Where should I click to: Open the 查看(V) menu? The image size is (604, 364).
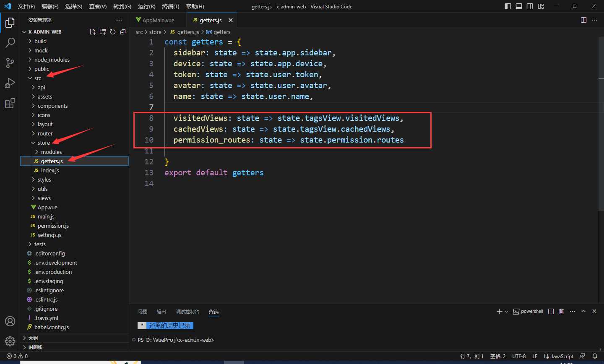(98, 6)
